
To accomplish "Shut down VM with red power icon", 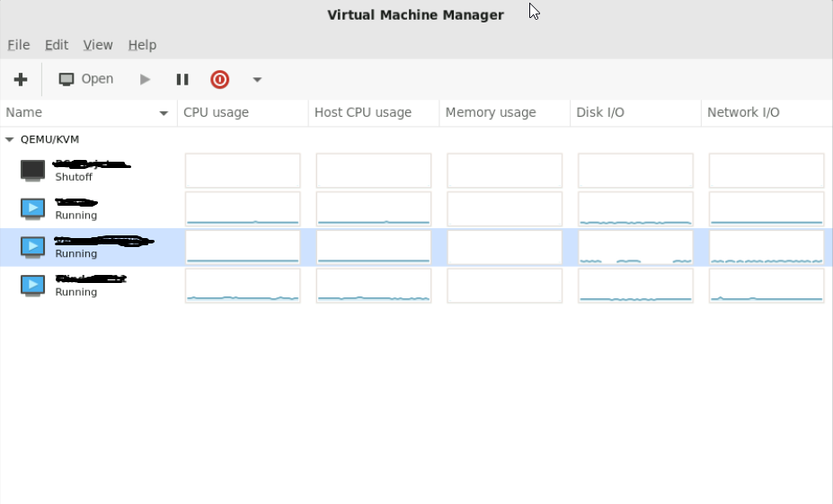I will [219, 80].
